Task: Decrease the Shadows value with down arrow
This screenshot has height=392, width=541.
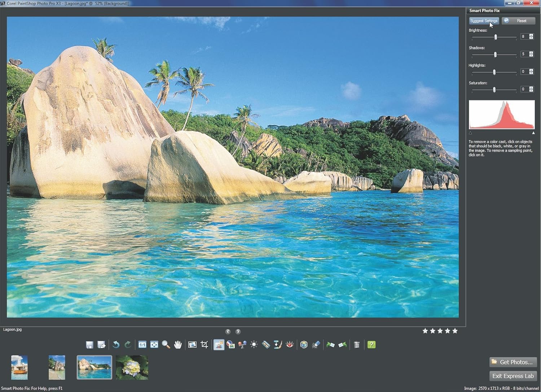Action: coord(531,55)
